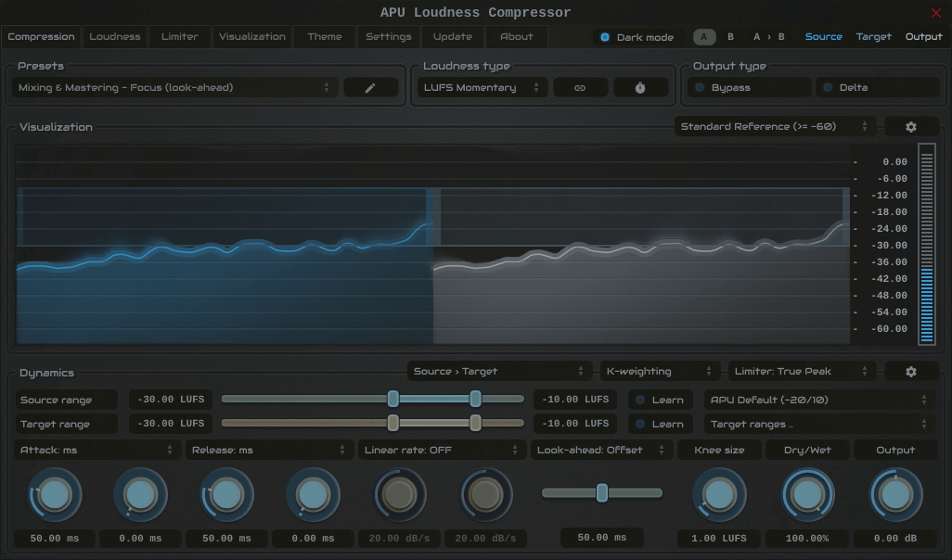
Task: Click the Target range upper slider handle
Action: click(x=475, y=423)
